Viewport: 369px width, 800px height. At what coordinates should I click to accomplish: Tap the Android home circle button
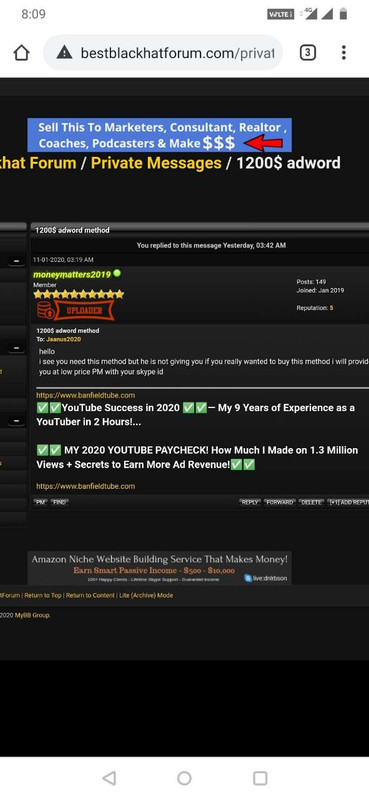184,778
